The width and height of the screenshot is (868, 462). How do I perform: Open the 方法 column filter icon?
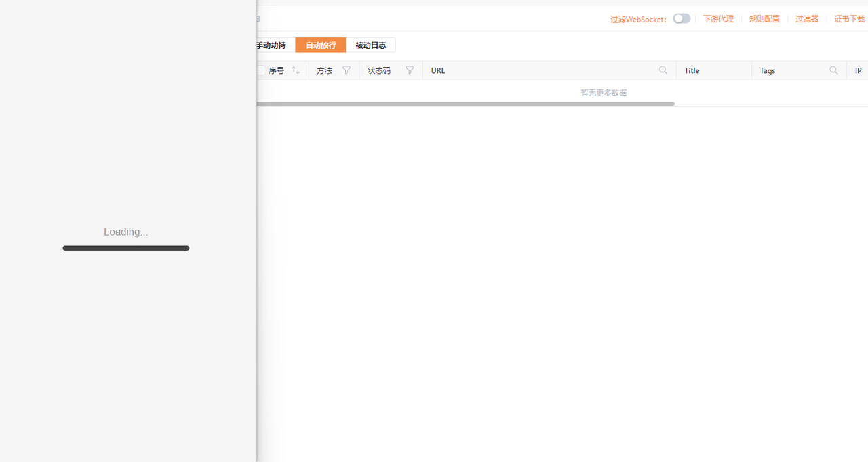point(347,70)
